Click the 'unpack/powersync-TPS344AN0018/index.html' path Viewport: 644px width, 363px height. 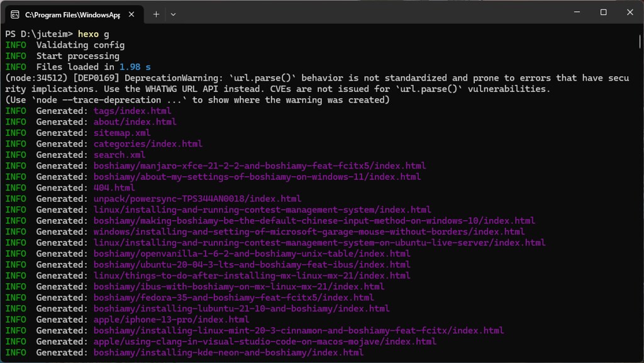(x=197, y=199)
